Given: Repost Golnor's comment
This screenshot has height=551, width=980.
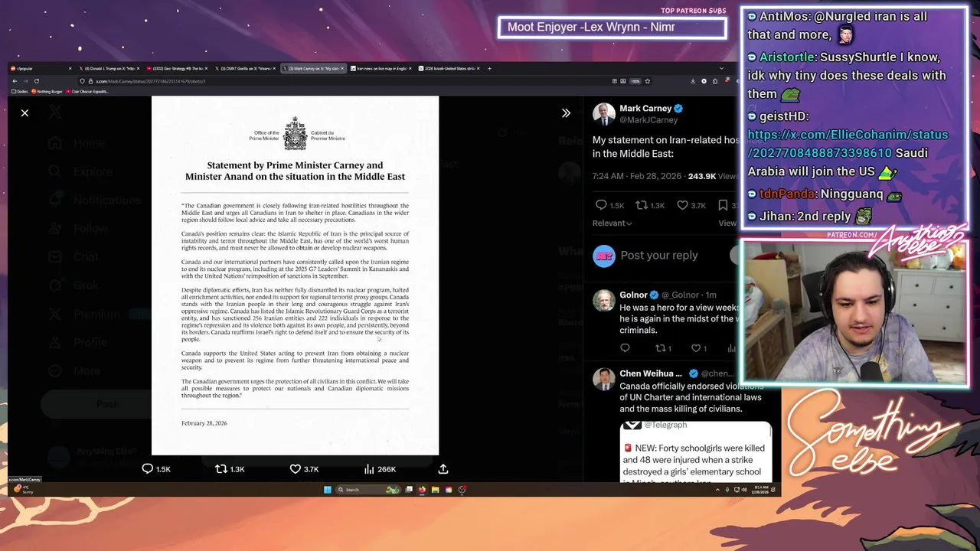Looking at the screenshot, I should (x=659, y=348).
